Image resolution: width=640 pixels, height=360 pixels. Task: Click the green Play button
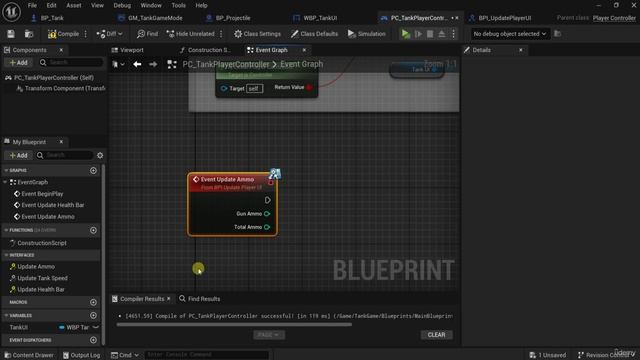point(405,34)
